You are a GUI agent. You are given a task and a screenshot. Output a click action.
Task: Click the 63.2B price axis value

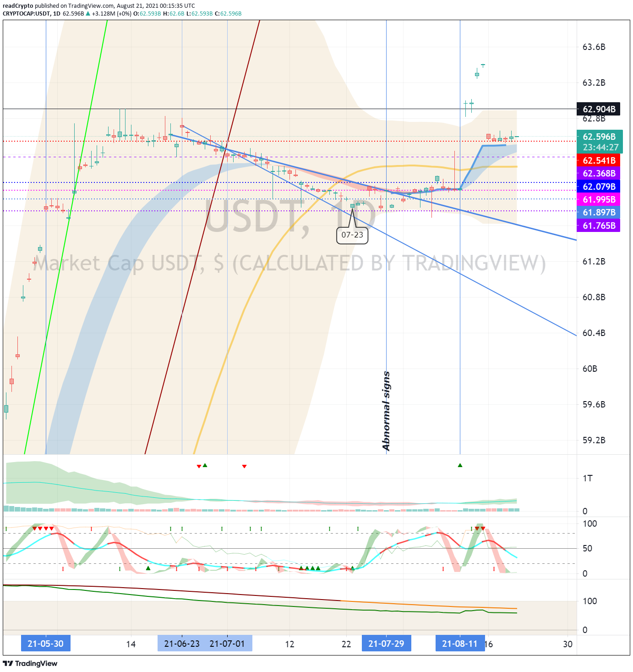594,83
